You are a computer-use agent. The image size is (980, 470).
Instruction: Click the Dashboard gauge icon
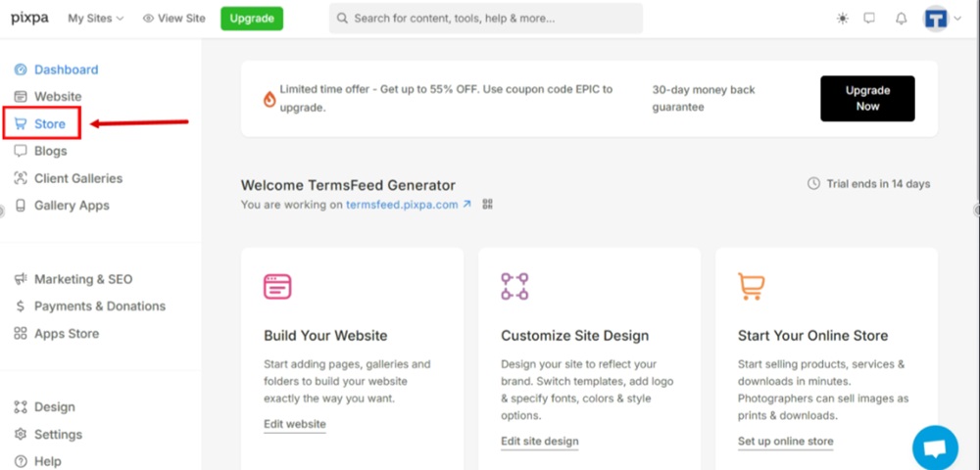click(21, 70)
